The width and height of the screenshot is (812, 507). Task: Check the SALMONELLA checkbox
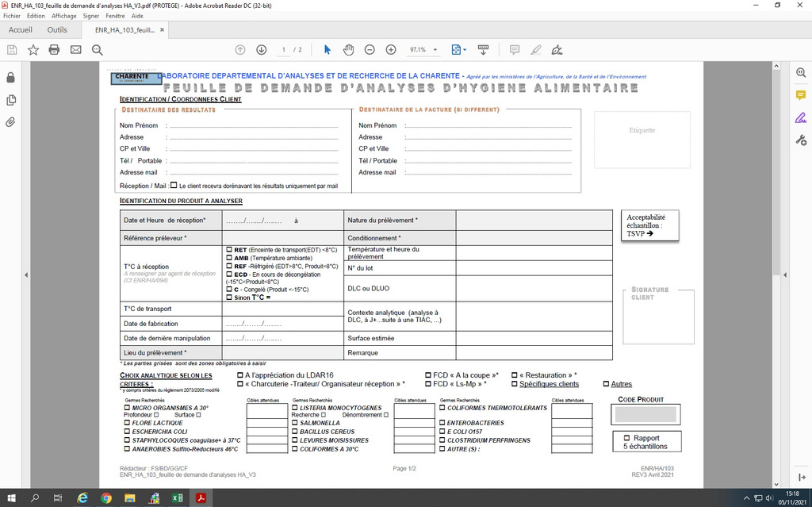point(295,422)
